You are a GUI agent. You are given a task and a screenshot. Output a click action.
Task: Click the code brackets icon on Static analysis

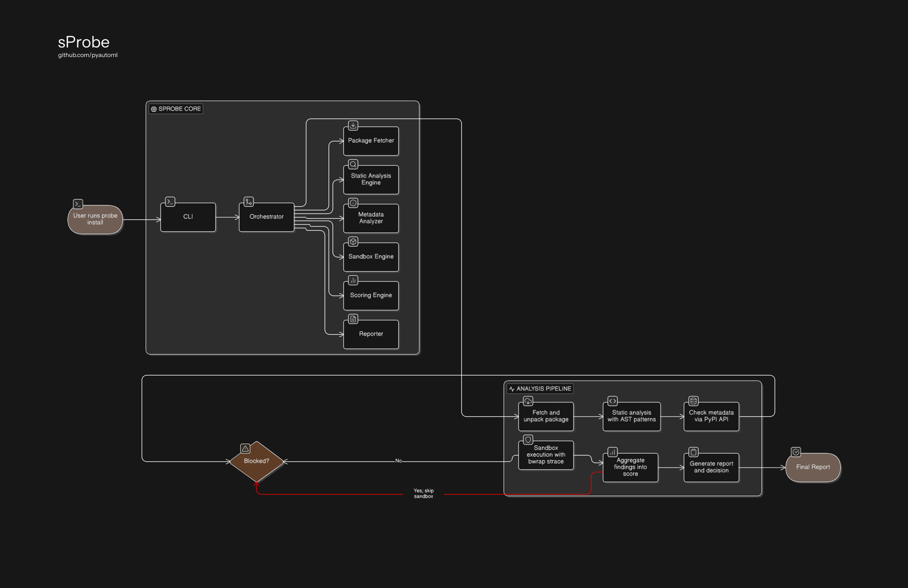click(x=613, y=401)
